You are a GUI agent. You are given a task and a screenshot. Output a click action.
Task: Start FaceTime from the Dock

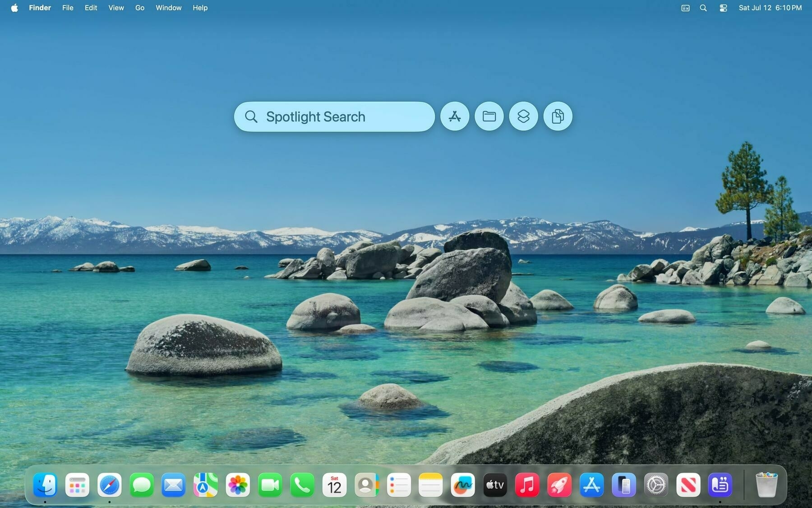[270, 485]
